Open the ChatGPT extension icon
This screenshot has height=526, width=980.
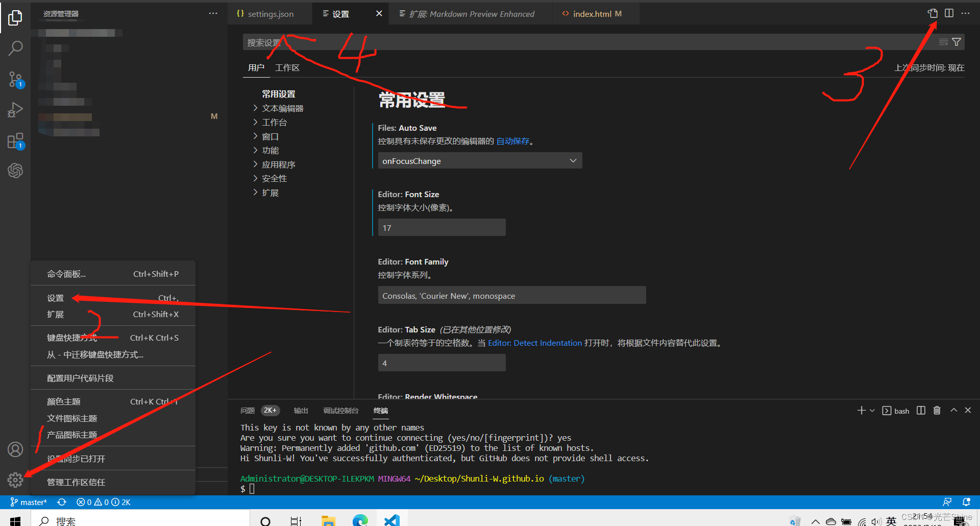[15, 170]
